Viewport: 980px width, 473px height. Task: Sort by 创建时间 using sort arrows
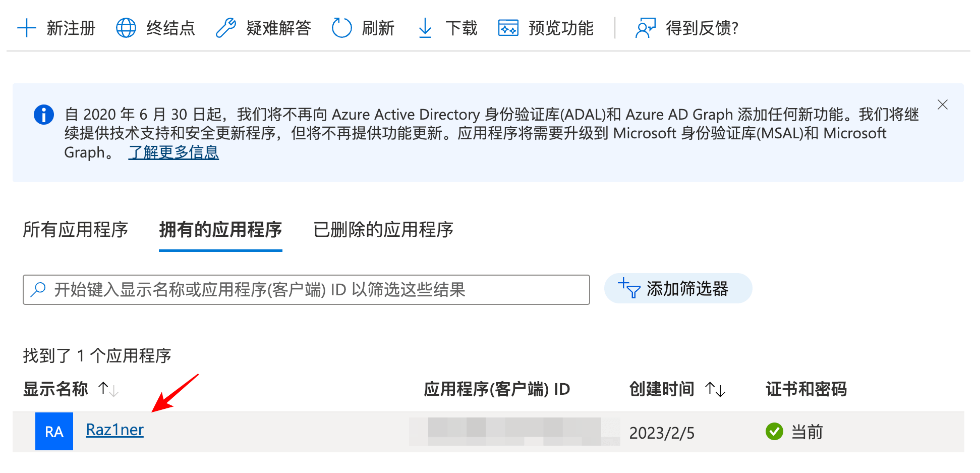(715, 389)
